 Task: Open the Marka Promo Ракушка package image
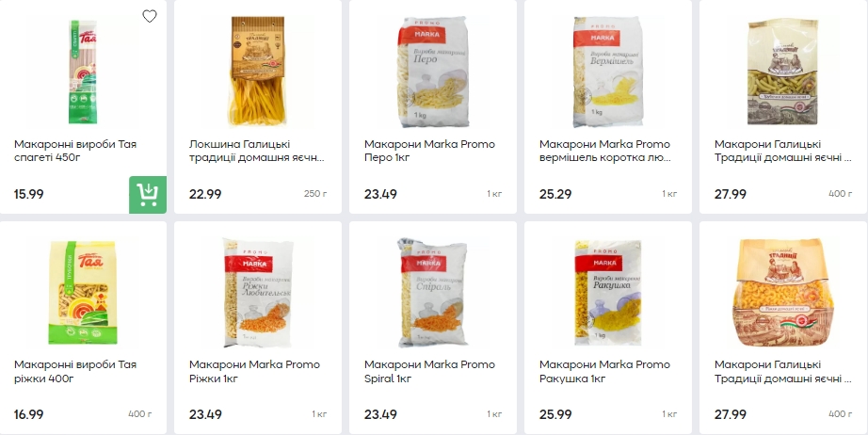click(x=607, y=292)
